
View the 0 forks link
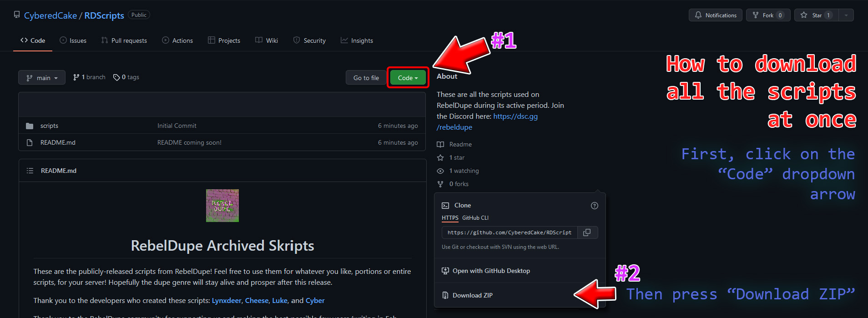(x=459, y=184)
